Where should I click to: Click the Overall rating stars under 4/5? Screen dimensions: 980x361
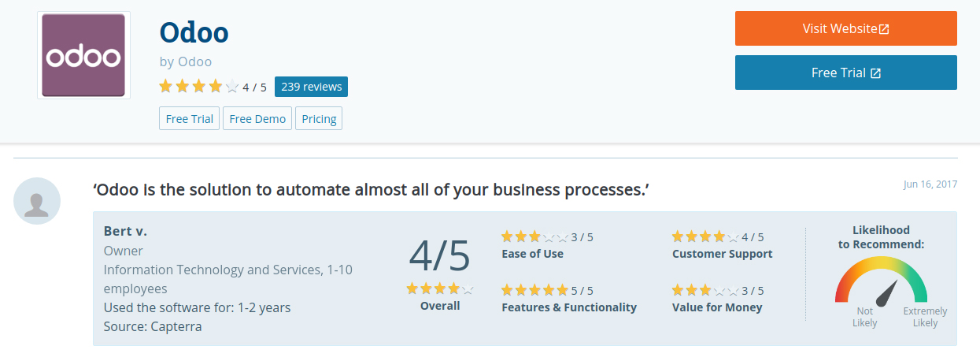click(440, 288)
